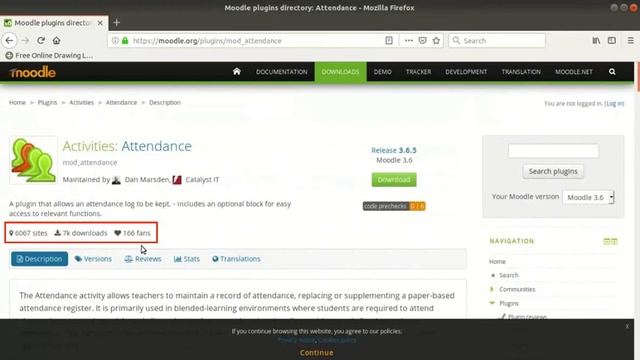Click Home breadcrumb link
This screenshot has height=360, width=640.
[18, 102]
